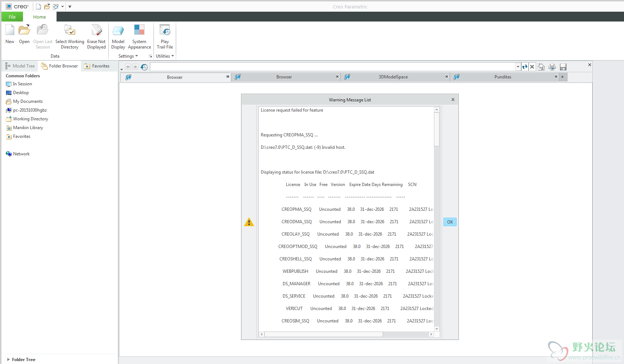
Task: Open the File menu
Action: [12, 17]
